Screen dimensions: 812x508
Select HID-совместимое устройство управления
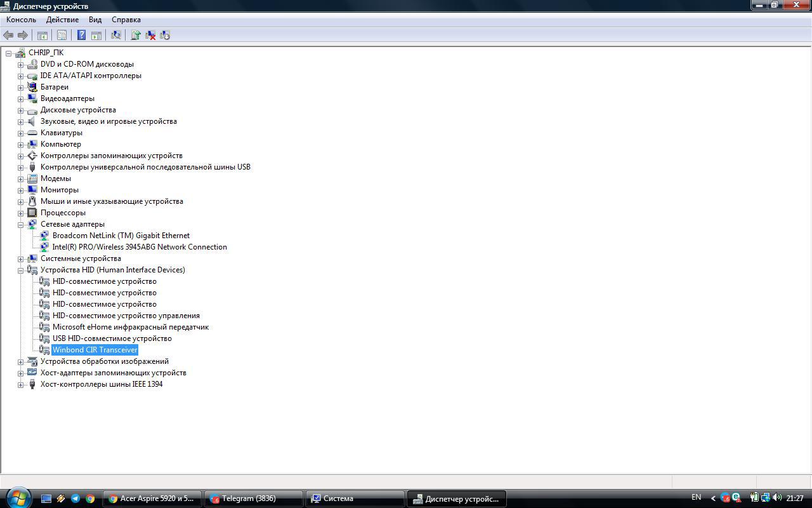pyautogui.click(x=126, y=316)
